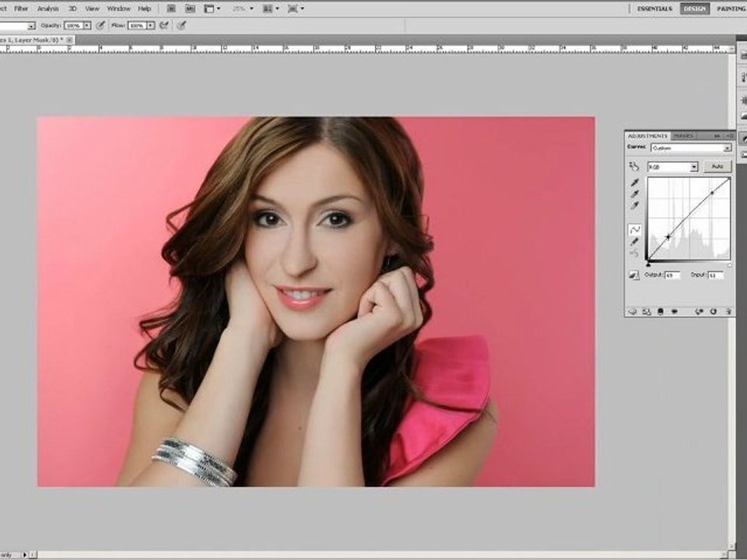The width and height of the screenshot is (747, 560).
Task: Grab the white point slider under curve
Action: (x=729, y=264)
